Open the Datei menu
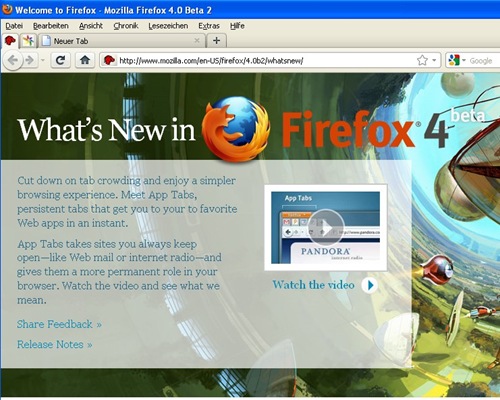This screenshot has height=400, width=500. [x=14, y=26]
